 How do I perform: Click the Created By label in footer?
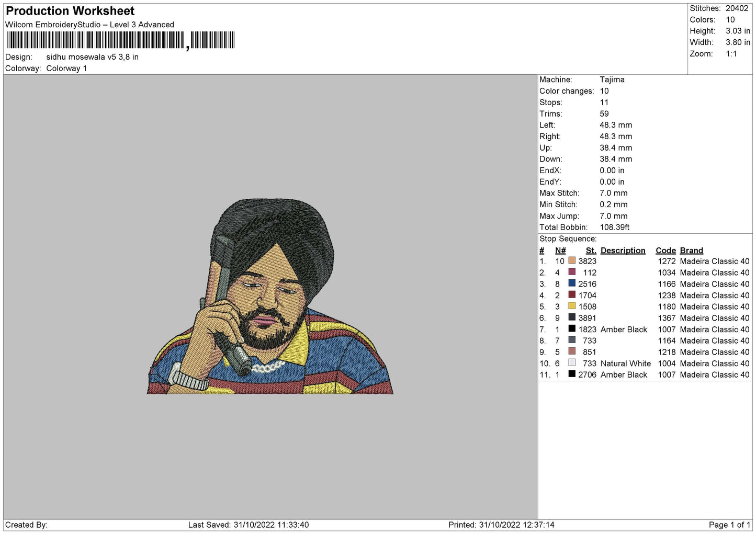[x=26, y=525]
